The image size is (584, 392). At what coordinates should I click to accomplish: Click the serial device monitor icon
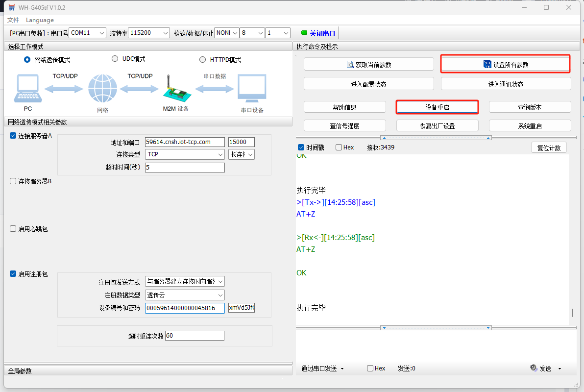pyautogui.click(x=252, y=89)
